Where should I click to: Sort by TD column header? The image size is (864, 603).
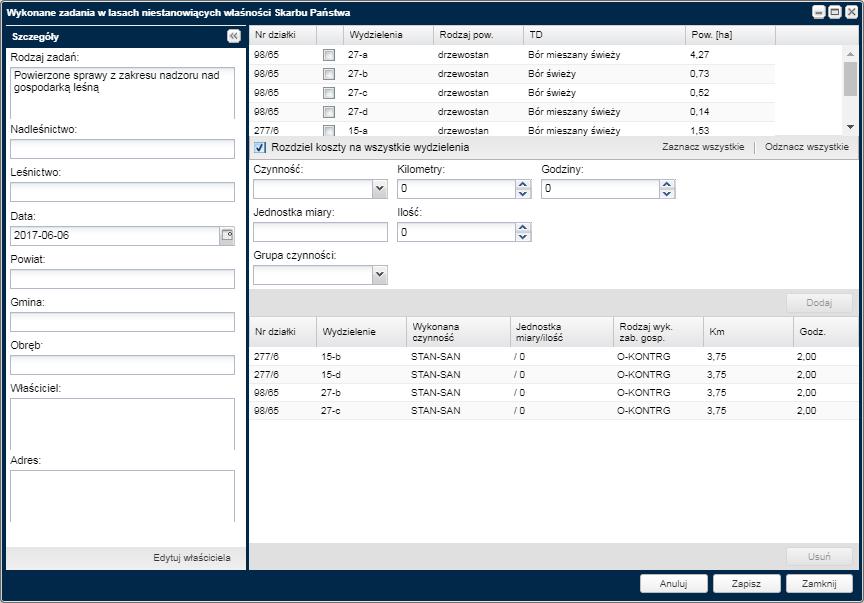click(604, 35)
